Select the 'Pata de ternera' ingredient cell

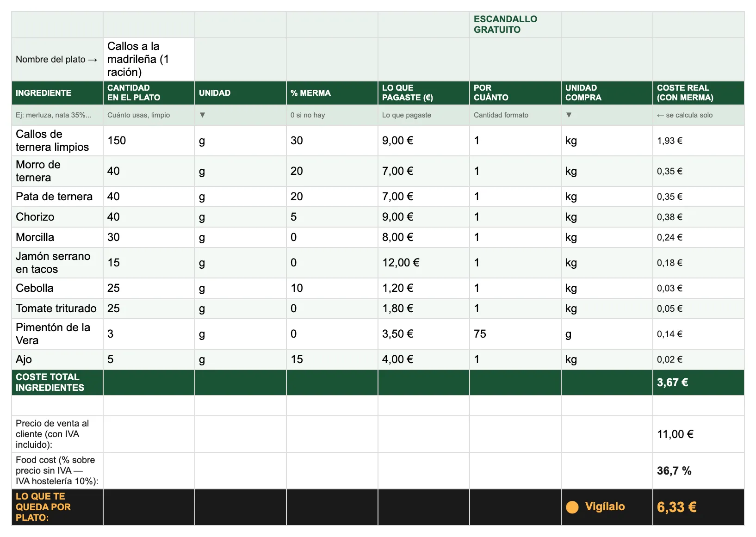pyautogui.click(x=57, y=197)
